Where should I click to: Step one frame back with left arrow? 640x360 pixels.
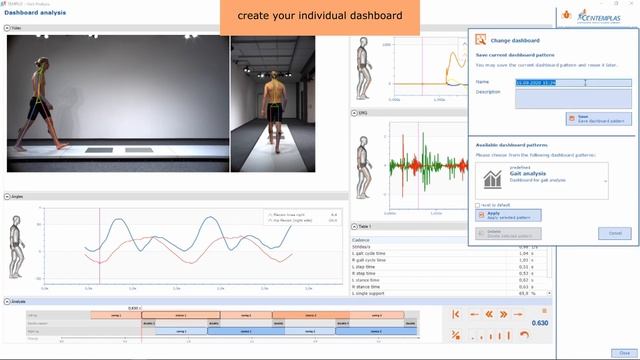point(474,314)
